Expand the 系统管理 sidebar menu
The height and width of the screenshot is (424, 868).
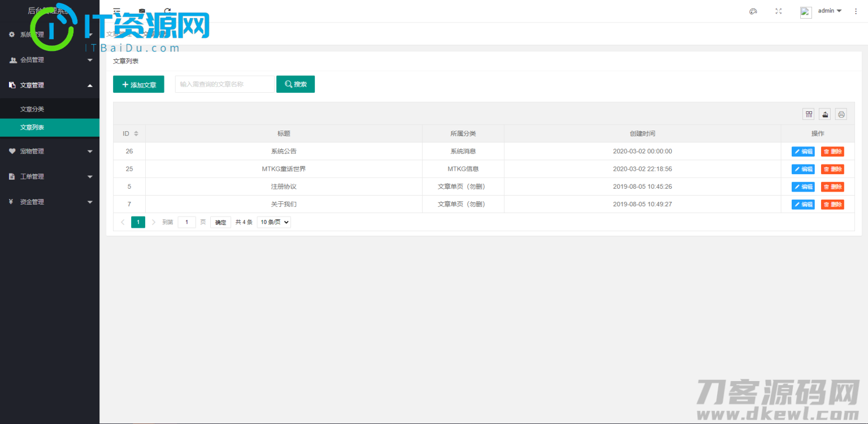[x=50, y=34]
